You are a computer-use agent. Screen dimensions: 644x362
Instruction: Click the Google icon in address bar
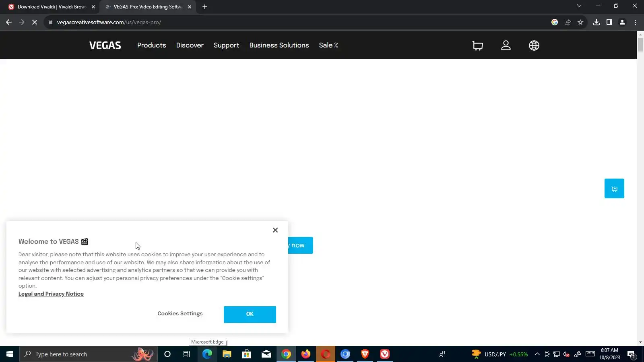tap(555, 22)
